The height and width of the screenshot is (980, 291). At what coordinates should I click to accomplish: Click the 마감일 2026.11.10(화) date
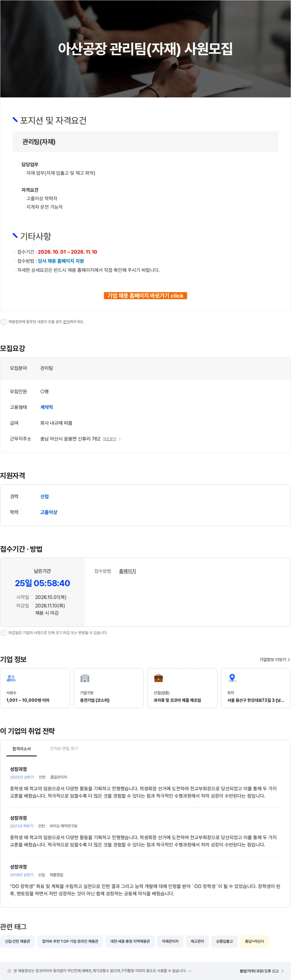point(50,606)
